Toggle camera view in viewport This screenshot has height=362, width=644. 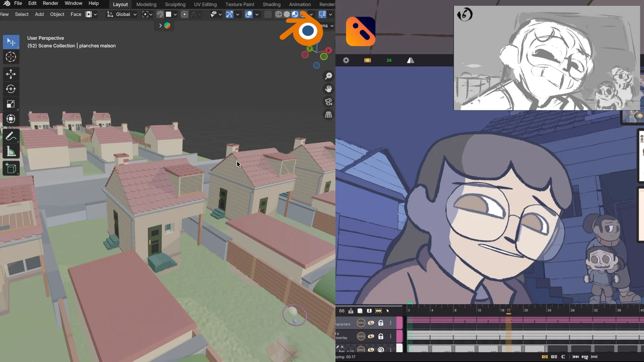328,102
